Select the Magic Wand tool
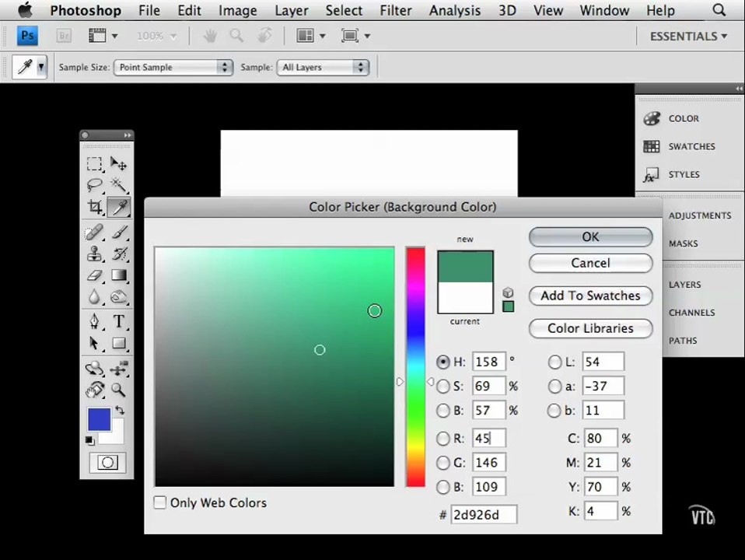The height and width of the screenshot is (560, 745). tap(119, 185)
